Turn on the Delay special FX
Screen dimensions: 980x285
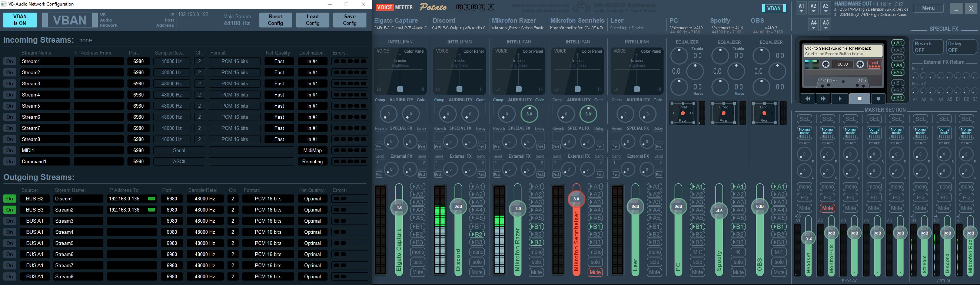[x=961, y=47]
